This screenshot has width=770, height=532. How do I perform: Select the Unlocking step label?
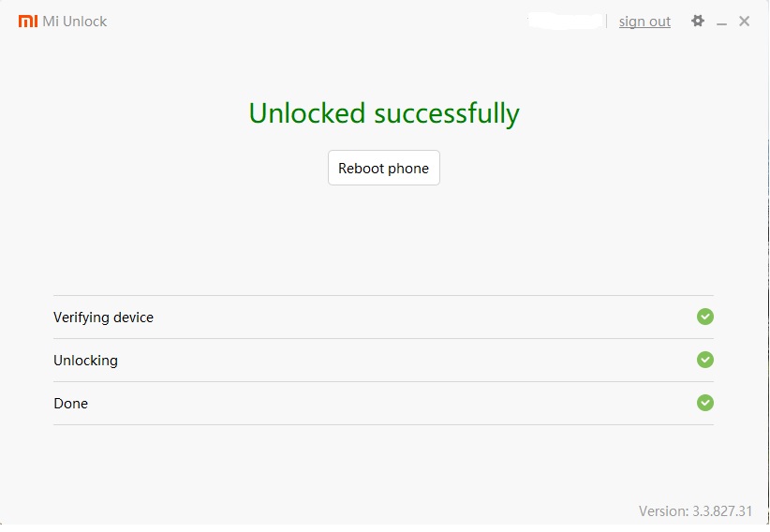tap(85, 361)
